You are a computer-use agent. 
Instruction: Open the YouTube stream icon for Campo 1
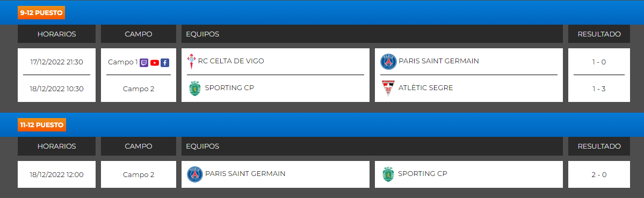click(155, 63)
